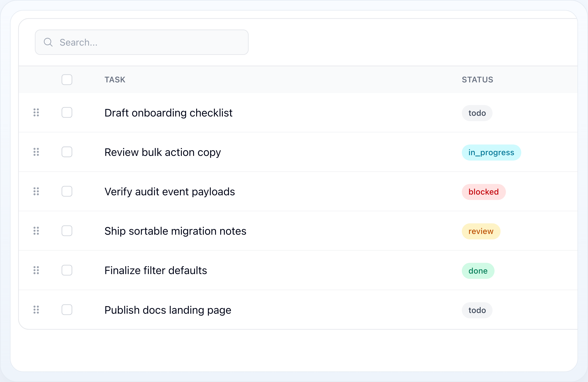This screenshot has width=588, height=382.
Task: Click the in_progress status badge
Action: [x=491, y=153]
